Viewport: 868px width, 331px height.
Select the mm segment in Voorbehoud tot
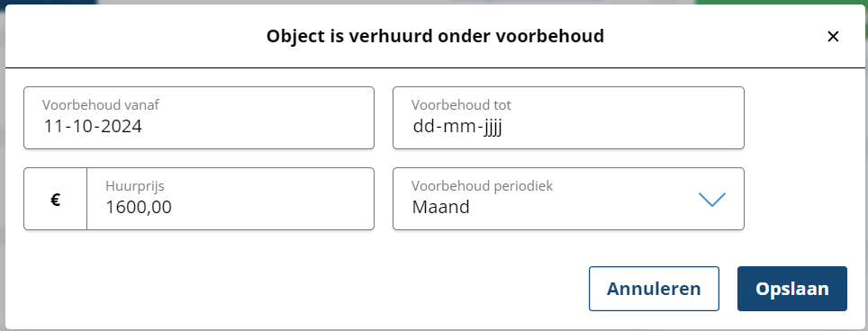point(457,127)
